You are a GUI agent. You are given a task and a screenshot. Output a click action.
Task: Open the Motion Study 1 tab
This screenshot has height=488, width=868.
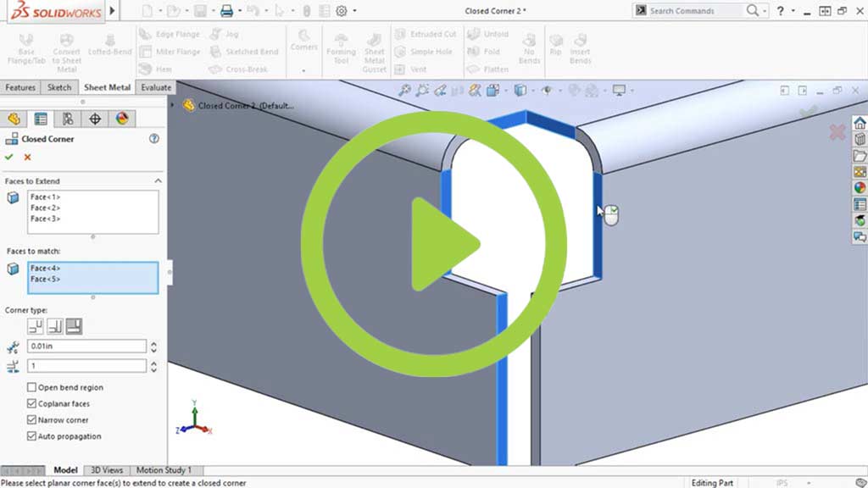click(x=164, y=470)
